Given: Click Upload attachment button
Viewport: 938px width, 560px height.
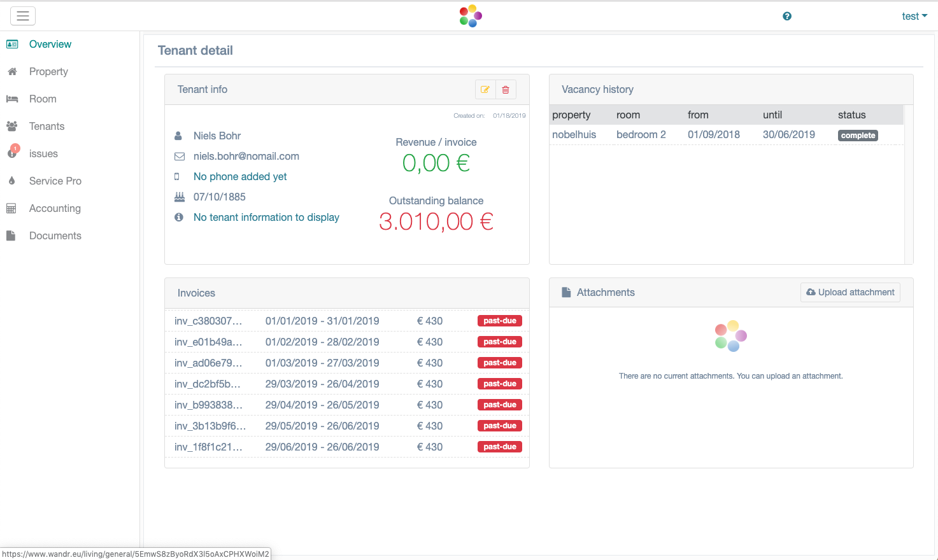Looking at the screenshot, I should click(850, 293).
